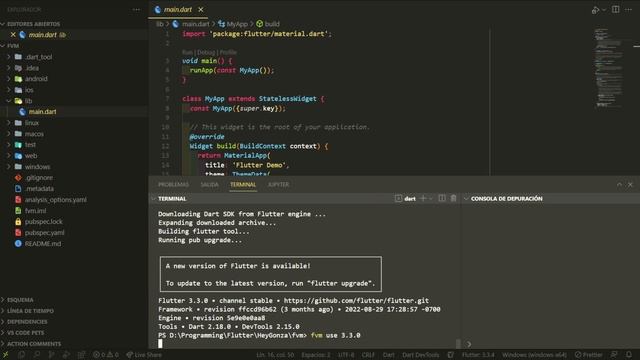Viewport: 640px width, 360px height.
Task: Click the Debug code lens above main
Action: (x=206, y=52)
